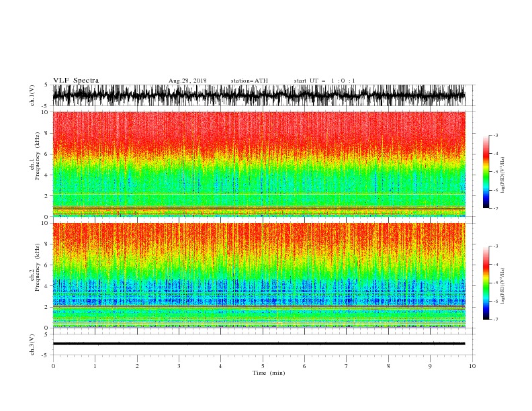The image size is (532, 411).
Task: Click inside the ch.1 spectrogram panel
Action: click(x=259, y=164)
